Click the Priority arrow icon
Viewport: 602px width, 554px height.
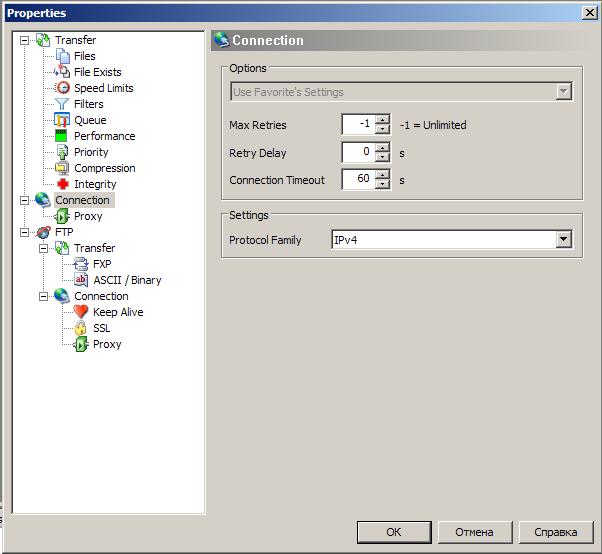62,152
